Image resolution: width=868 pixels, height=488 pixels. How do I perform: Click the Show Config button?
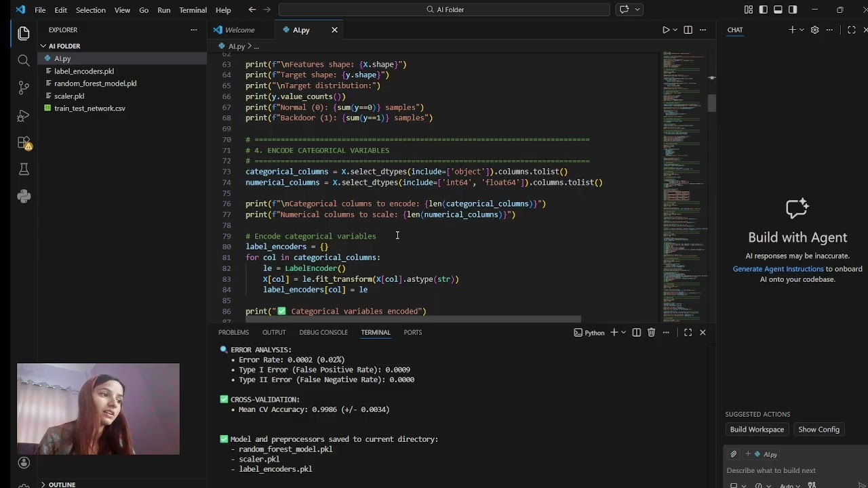pos(818,430)
